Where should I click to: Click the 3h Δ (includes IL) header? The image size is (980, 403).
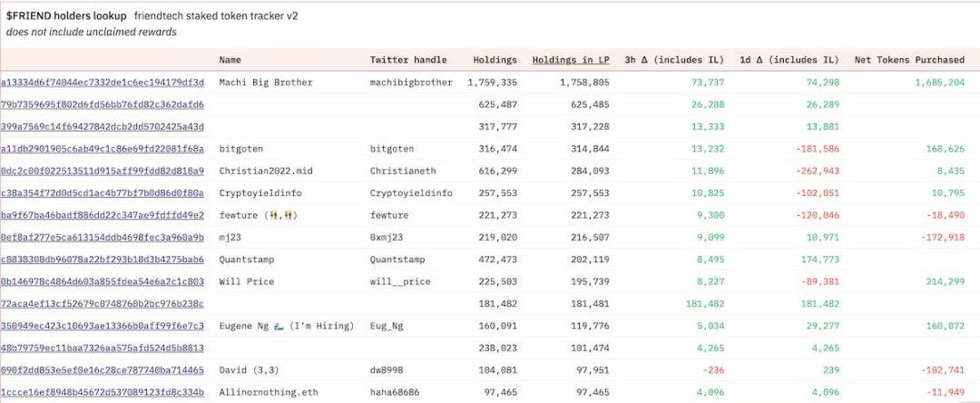[673, 60]
